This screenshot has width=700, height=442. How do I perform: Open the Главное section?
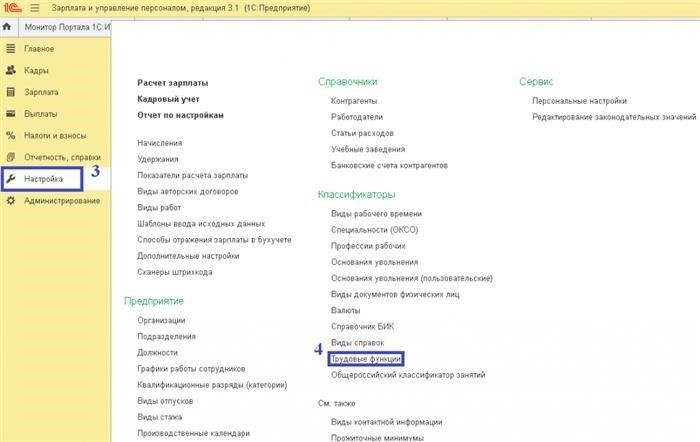coord(39,49)
